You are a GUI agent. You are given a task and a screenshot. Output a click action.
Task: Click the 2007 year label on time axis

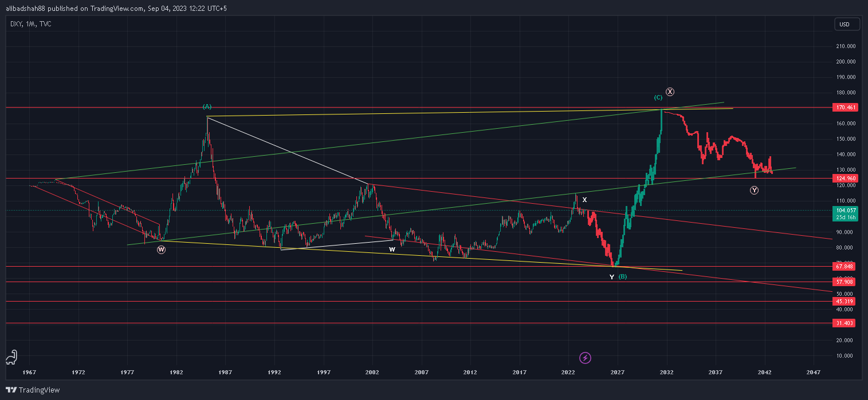tap(421, 371)
